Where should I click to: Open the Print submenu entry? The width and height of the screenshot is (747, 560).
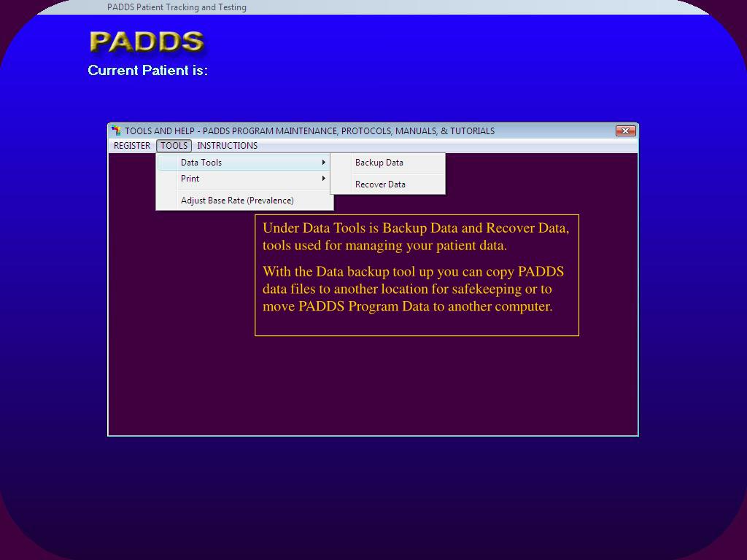(x=244, y=179)
